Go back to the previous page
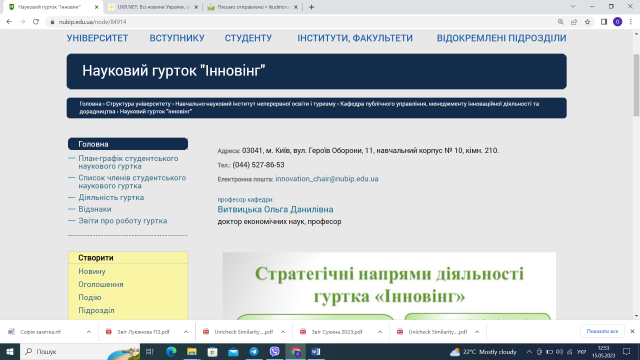 (9, 22)
